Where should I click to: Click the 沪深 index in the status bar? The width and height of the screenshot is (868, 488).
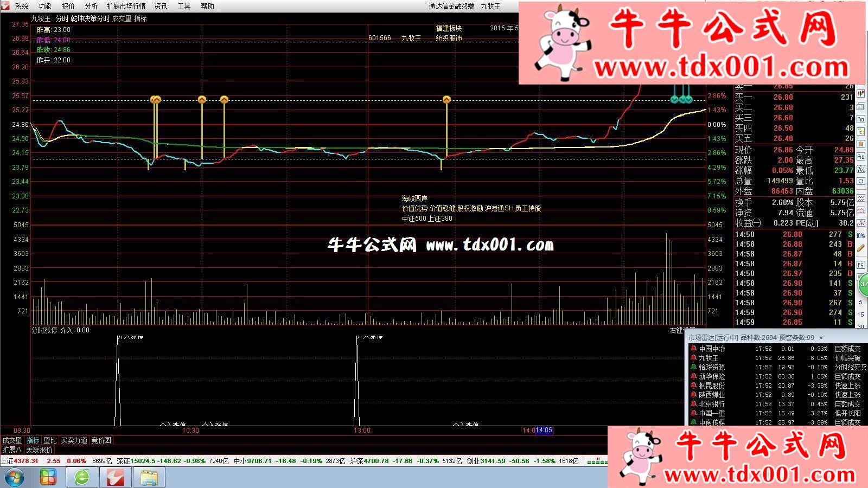pos(357,461)
